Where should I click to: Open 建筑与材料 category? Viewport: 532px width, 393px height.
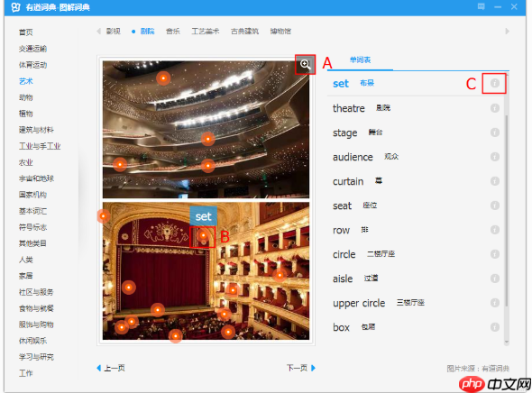tap(36, 130)
